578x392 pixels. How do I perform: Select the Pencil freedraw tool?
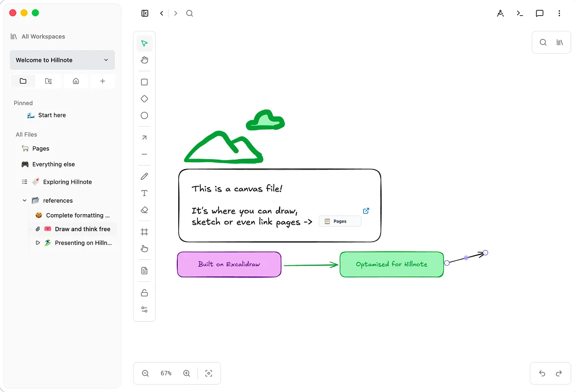[x=144, y=176]
